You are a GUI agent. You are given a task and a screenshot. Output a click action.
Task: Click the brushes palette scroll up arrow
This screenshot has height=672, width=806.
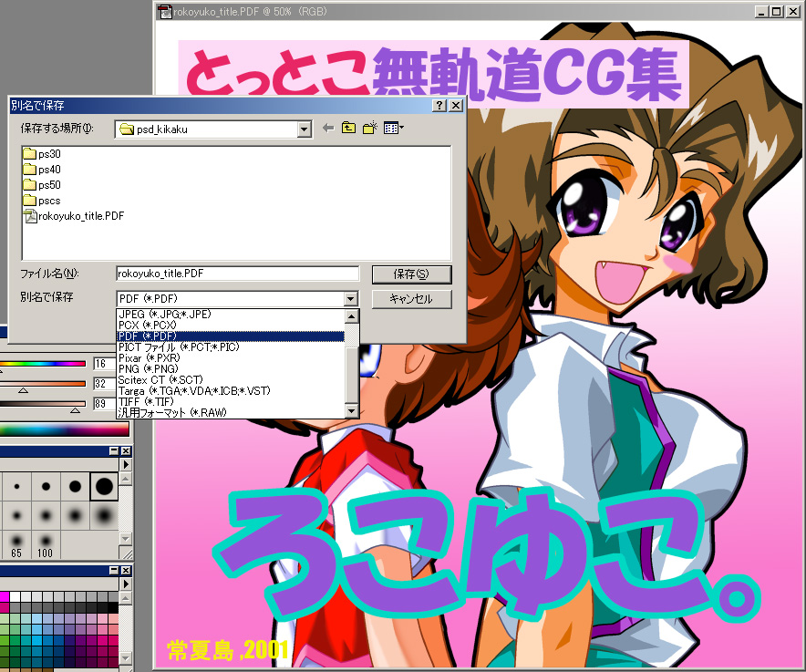coord(126,480)
